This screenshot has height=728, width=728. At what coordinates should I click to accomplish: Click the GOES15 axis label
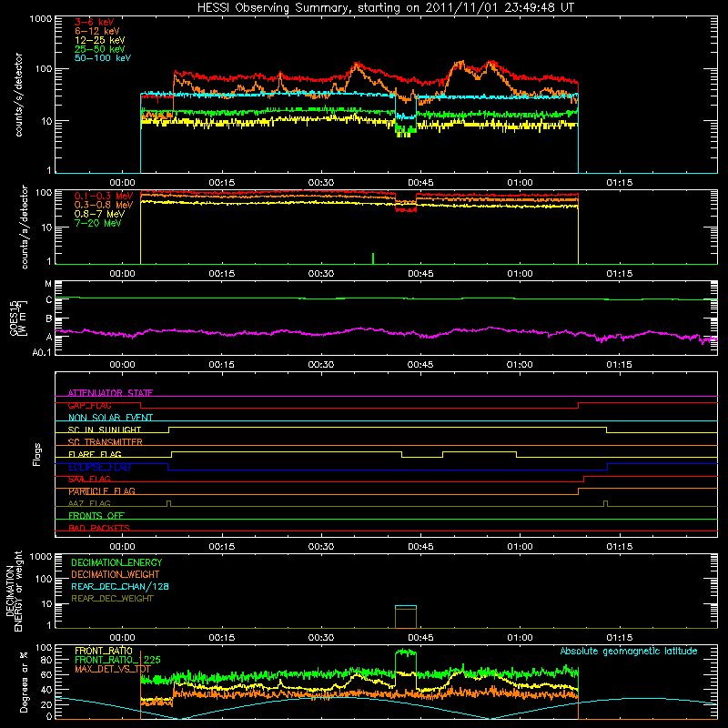point(18,318)
